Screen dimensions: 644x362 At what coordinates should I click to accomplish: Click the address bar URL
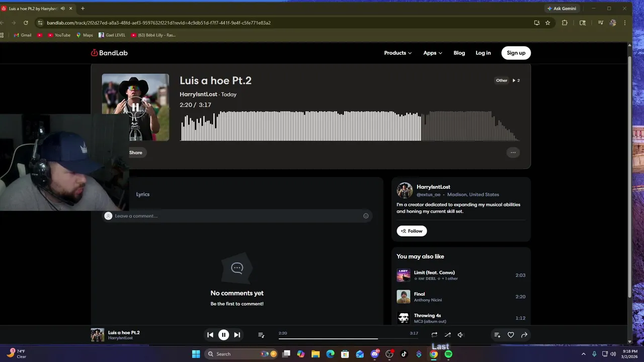(159, 23)
